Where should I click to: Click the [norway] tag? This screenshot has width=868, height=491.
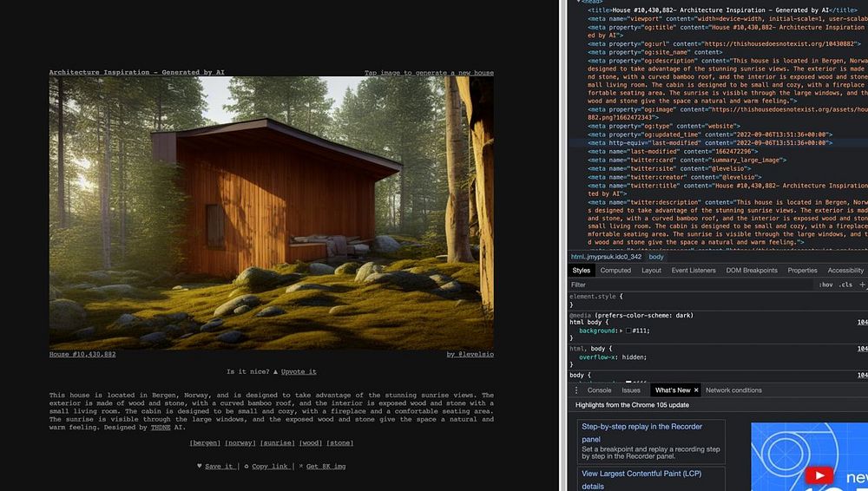240,442
